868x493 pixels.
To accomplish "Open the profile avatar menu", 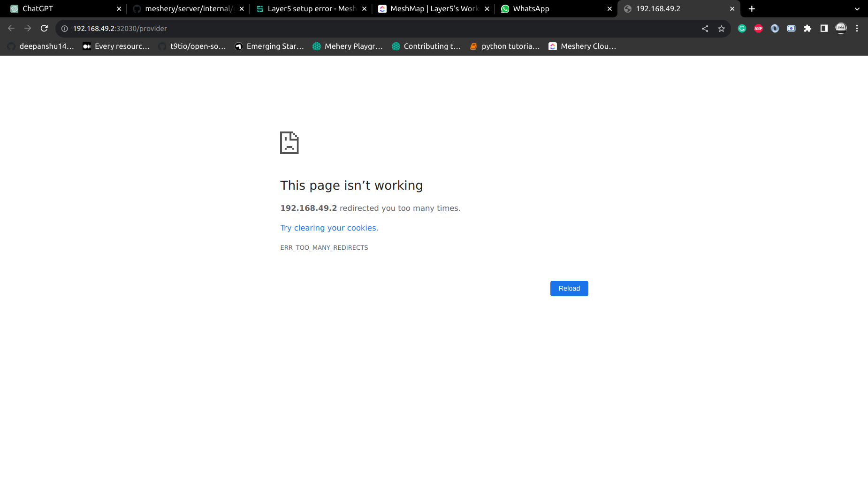I will click(841, 29).
